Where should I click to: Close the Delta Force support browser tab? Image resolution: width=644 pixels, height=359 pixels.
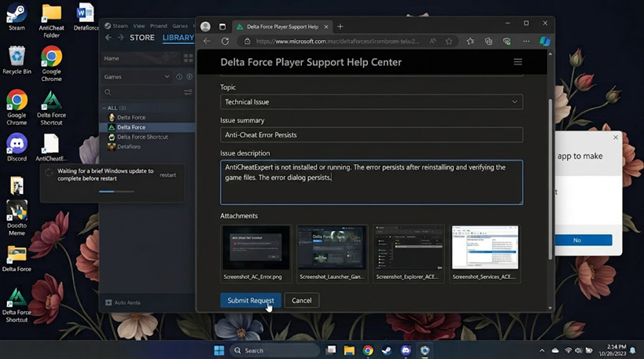point(326,27)
